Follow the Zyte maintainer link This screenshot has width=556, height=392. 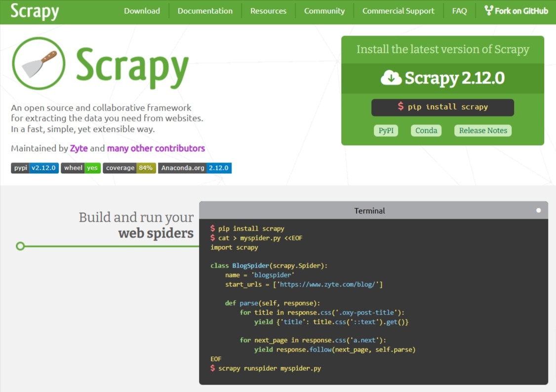pos(79,148)
